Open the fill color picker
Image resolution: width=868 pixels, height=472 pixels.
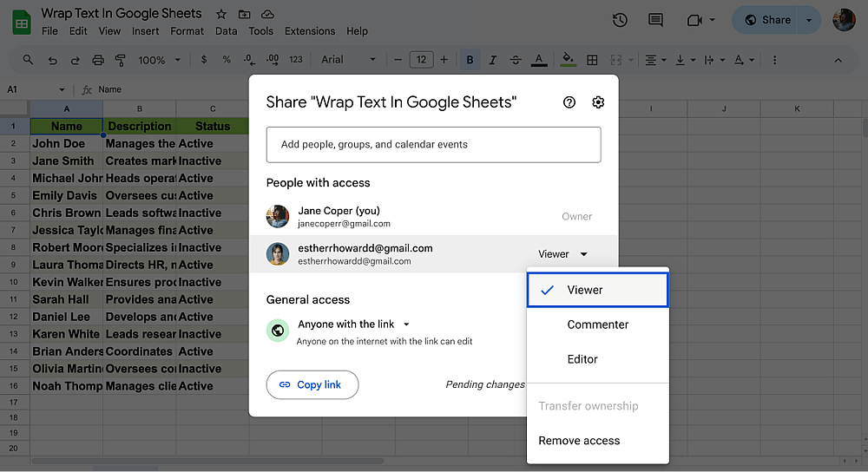(568, 60)
